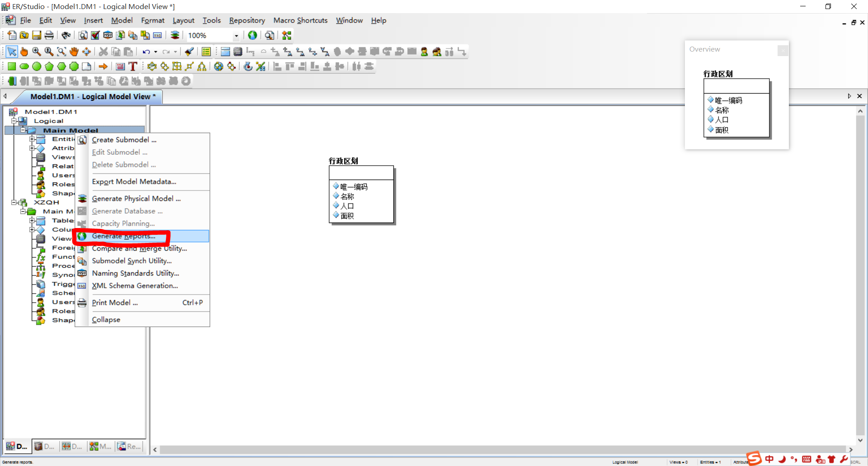
Task: Click the Undo arrow icon
Action: 146,52
